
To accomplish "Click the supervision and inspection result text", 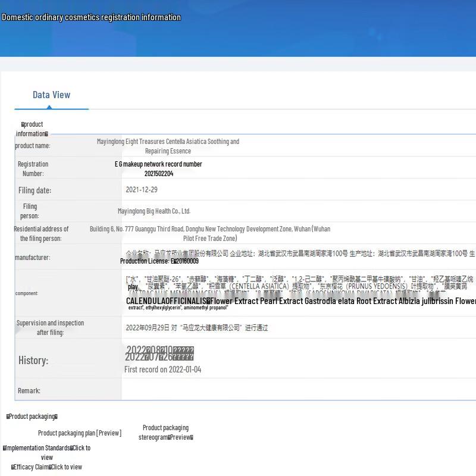I will click(196, 328).
